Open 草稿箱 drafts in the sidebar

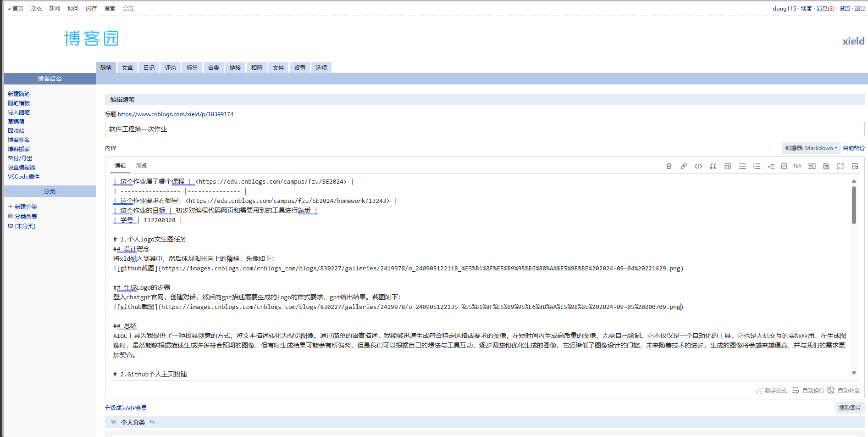(x=16, y=121)
